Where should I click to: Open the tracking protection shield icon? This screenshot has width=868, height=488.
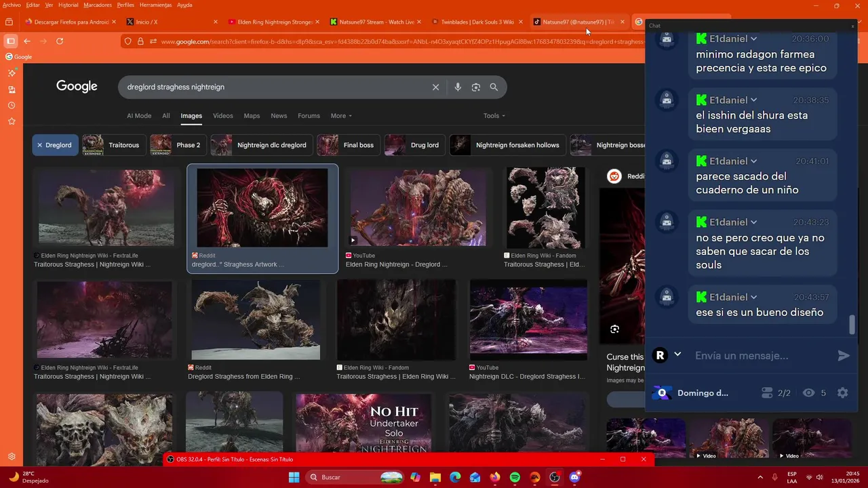(x=127, y=41)
